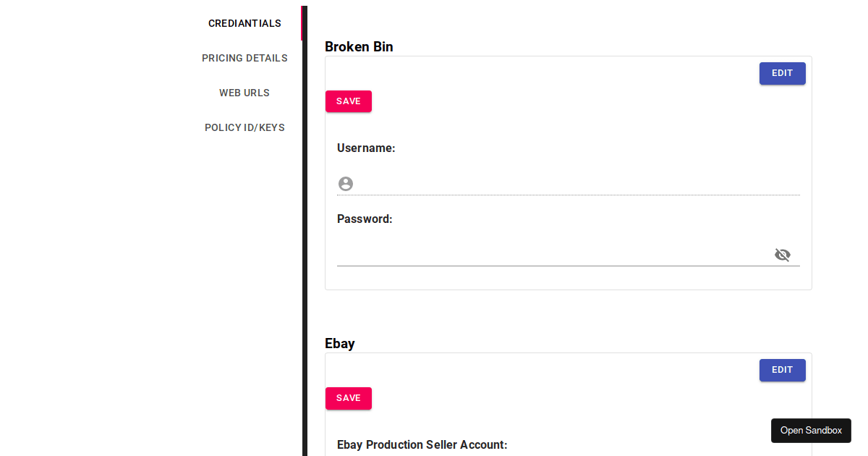This screenshot has height=456, width=868.
Task: Click the Password label text
Action: coord(365,219)
